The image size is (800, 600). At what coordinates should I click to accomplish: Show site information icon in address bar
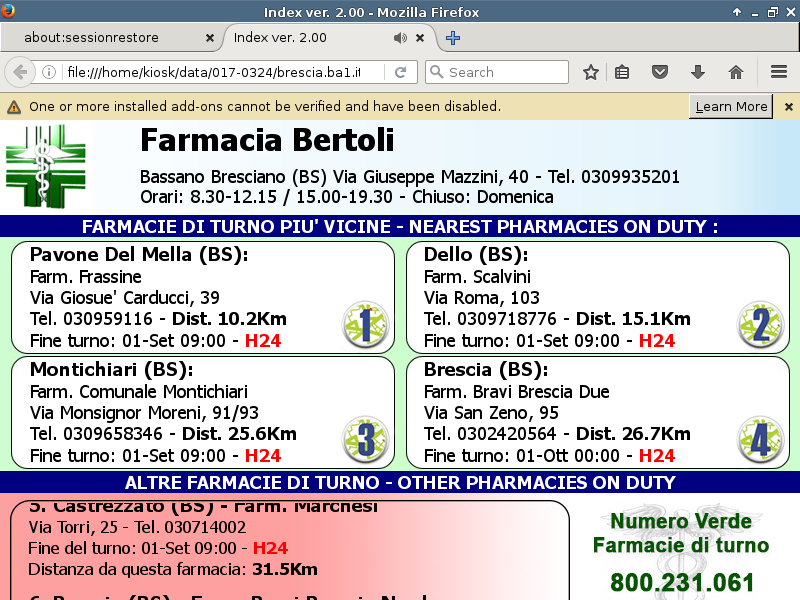(x=48, y=72)
